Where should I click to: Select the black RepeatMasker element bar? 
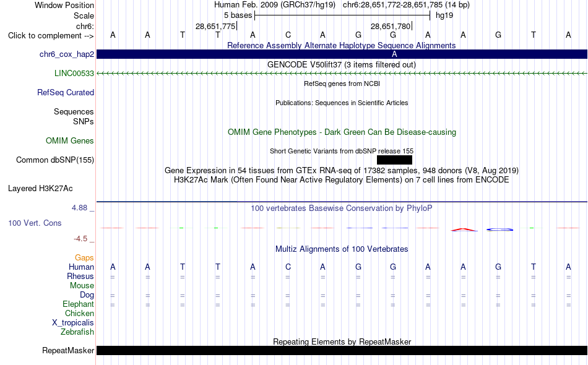click(x=342, y=350)
